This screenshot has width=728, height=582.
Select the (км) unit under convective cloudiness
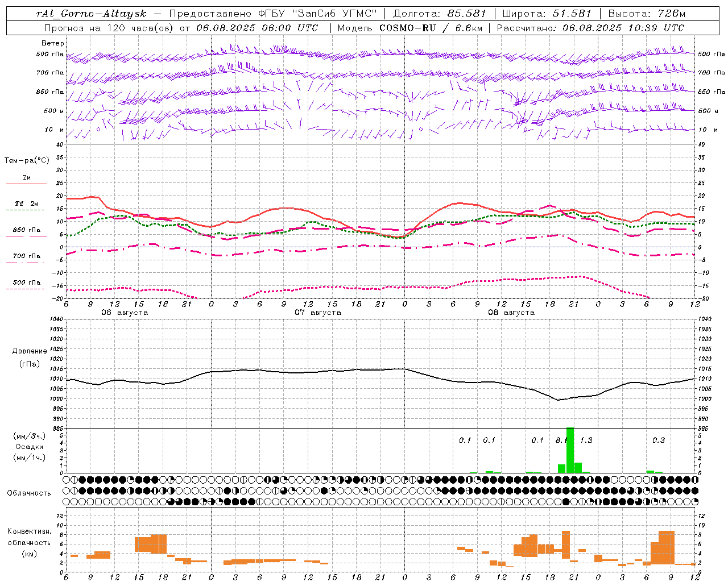29,554
